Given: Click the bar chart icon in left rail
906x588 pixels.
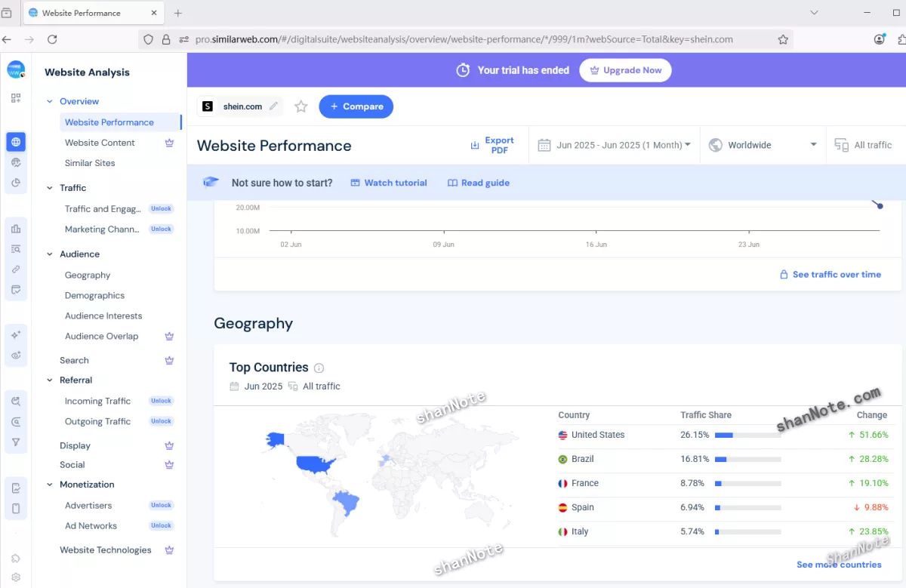Looking at the screenshot, I should click(16, 229).
